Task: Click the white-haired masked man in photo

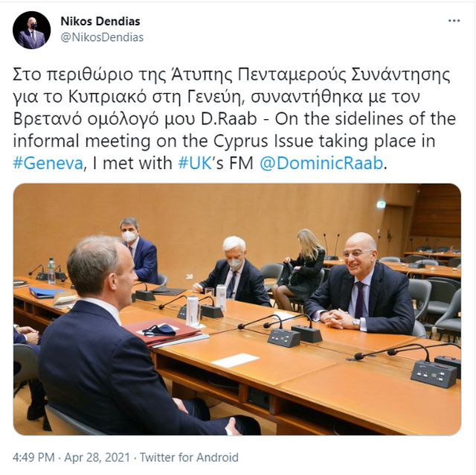Action: pyautogui.click(x=233, y=271)
